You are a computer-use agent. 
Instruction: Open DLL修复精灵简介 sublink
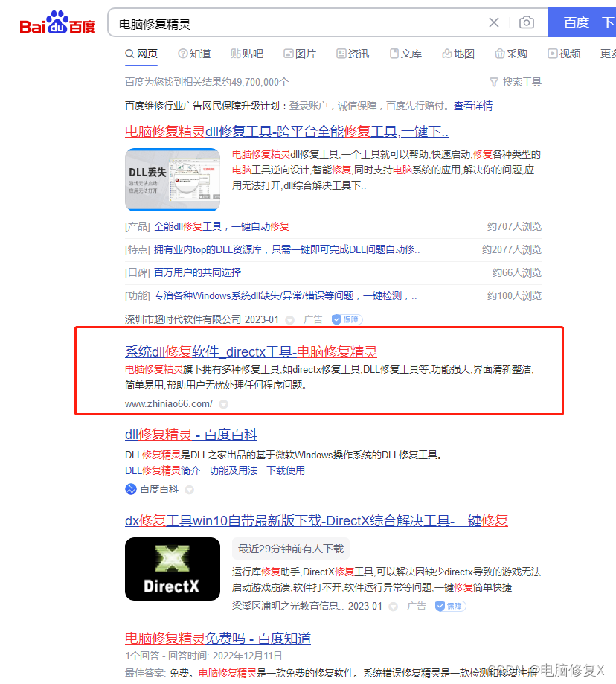coord(163,470)
